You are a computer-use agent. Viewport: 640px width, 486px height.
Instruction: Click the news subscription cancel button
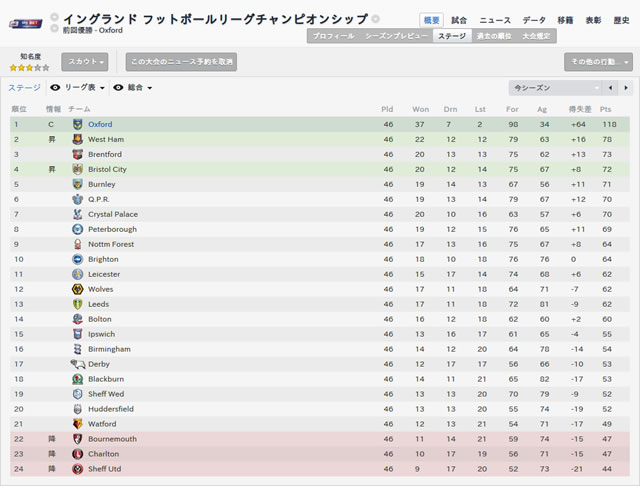tap(181, 62)
